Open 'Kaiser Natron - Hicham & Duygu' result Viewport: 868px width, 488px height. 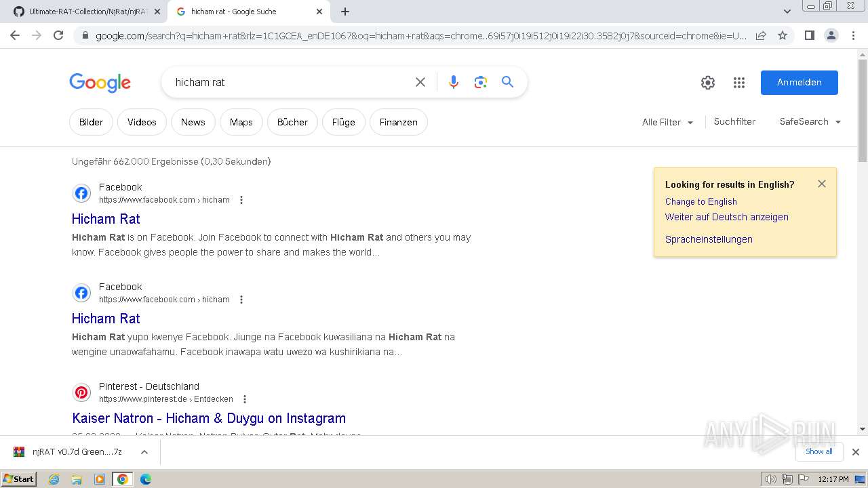point(209,418)
